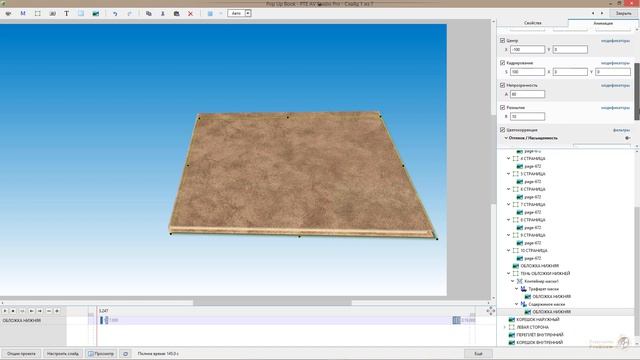
Task: Switch to the Анимация tab
Action: pos(603,23)
